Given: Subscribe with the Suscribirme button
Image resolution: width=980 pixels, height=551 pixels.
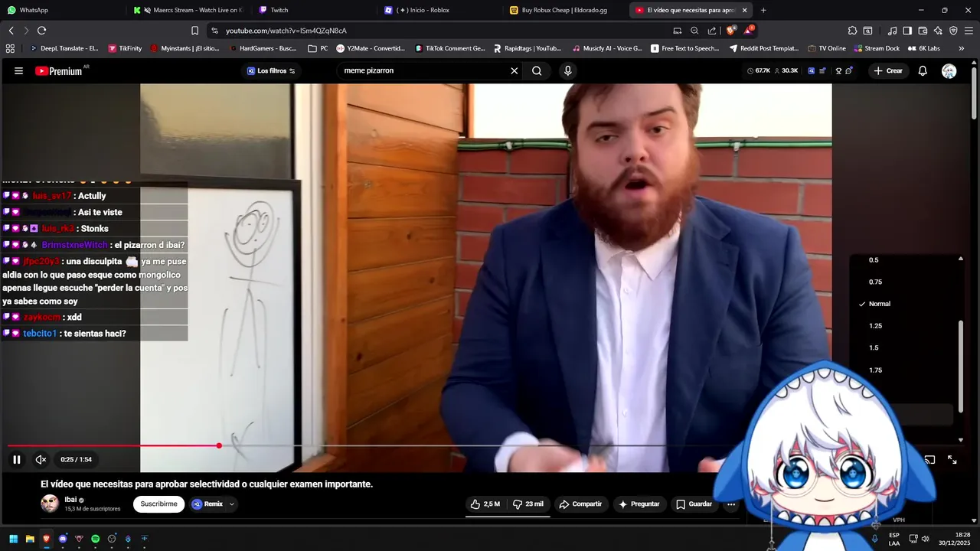Looking at the screenshot, I should tap(158, 504).
